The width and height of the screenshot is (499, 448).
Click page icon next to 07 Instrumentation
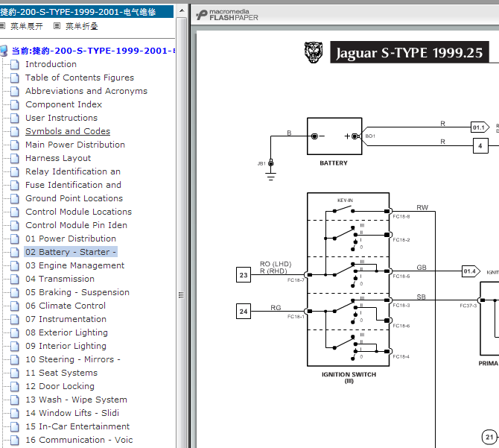tap(14, 319)
